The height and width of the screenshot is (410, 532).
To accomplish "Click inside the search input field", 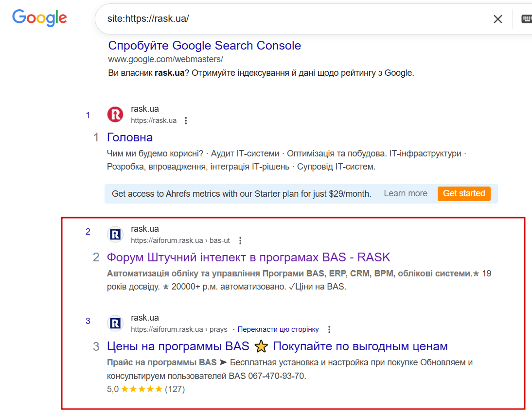I will tap(292, 19).
